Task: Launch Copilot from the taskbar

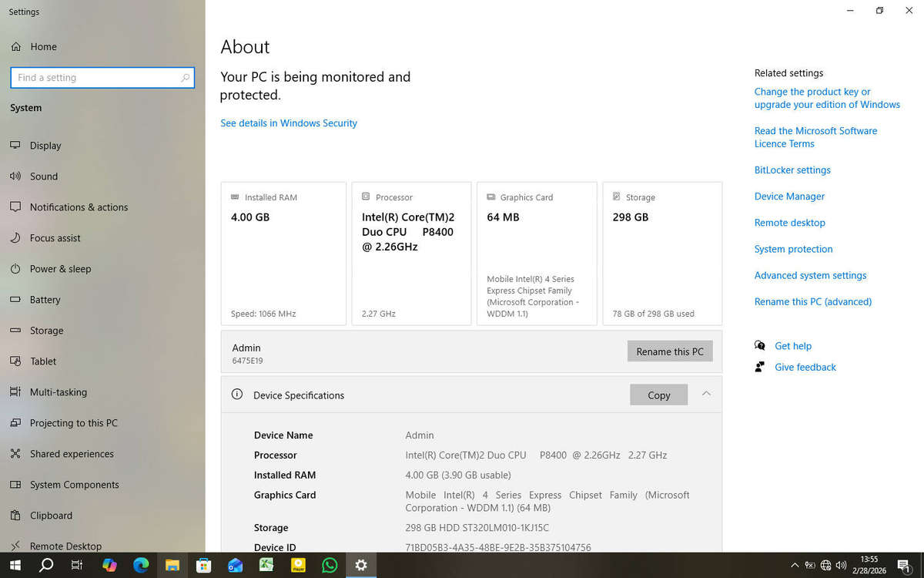Action: point(109,565)
